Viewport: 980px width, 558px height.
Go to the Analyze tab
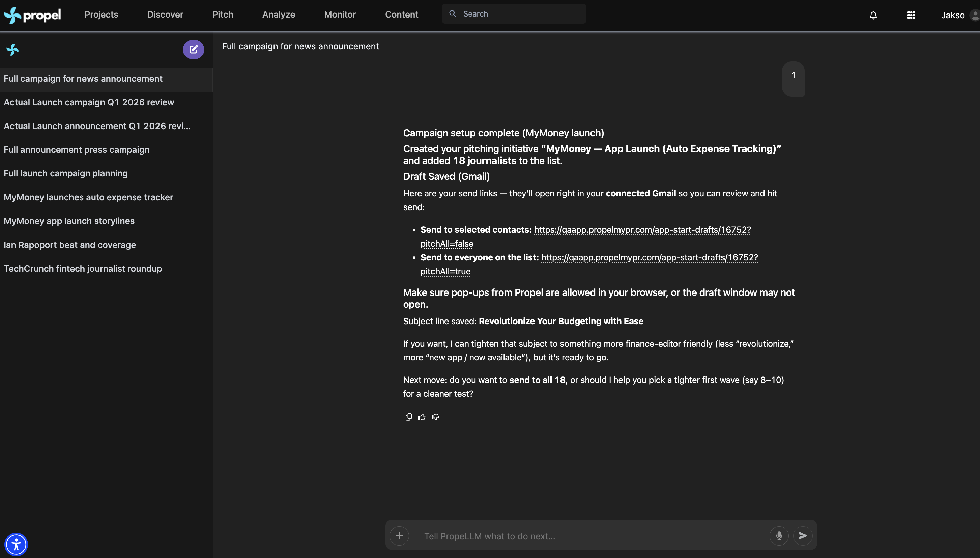click(x=279, y=15)
